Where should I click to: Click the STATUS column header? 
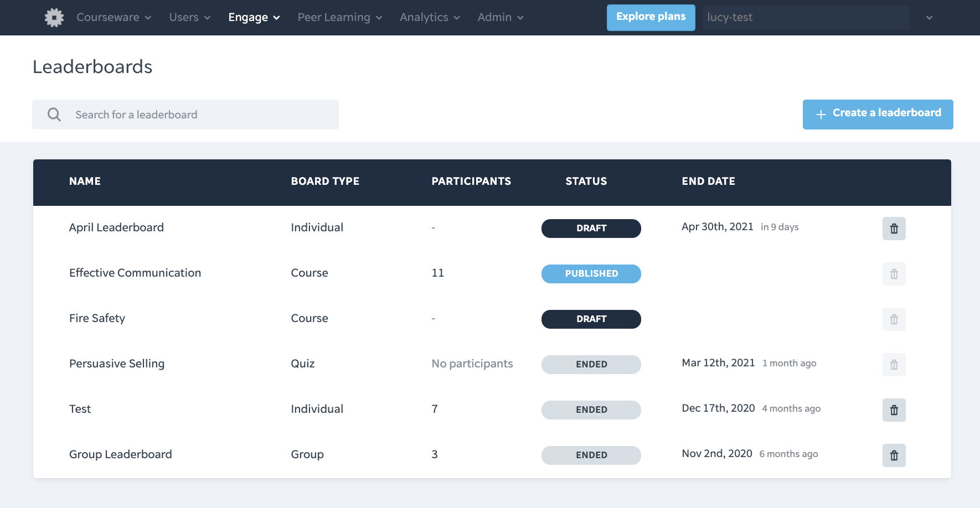[x=586, y=181]
